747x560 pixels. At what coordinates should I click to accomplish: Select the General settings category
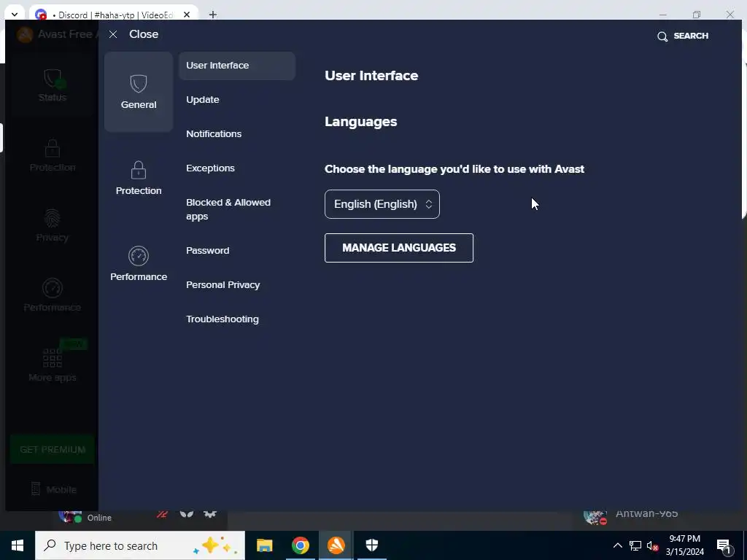point(139,92)
